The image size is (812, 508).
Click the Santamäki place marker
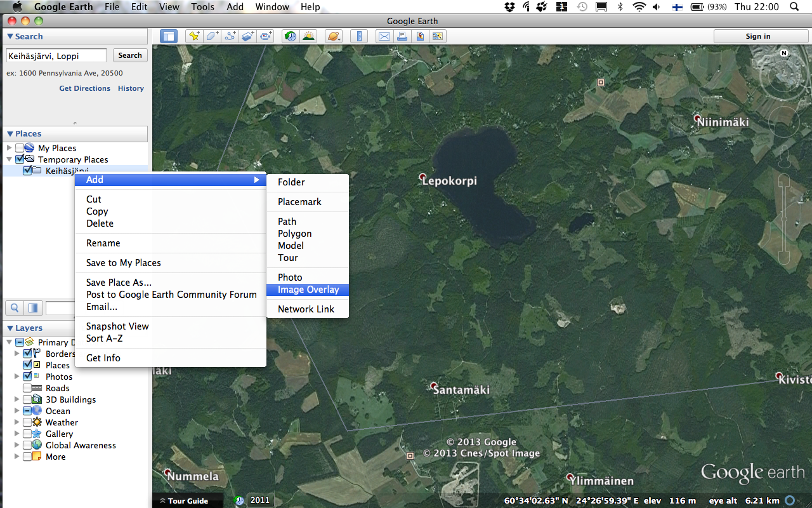434,386
